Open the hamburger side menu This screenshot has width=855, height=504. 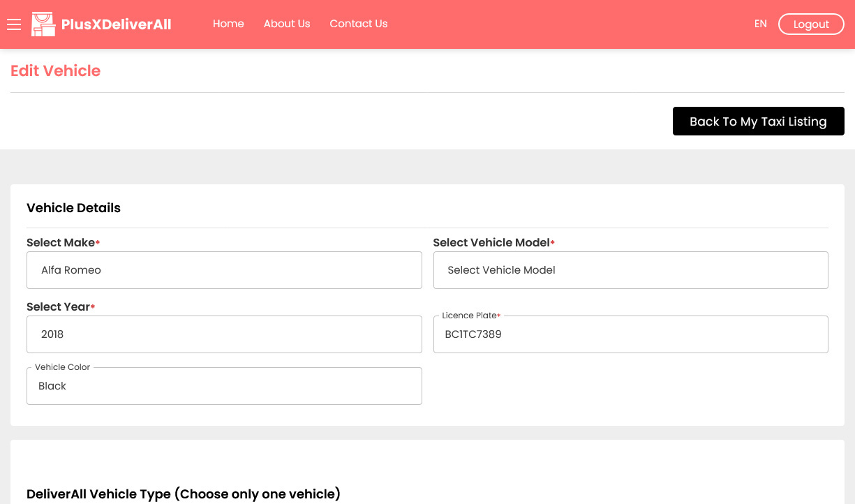14,24
